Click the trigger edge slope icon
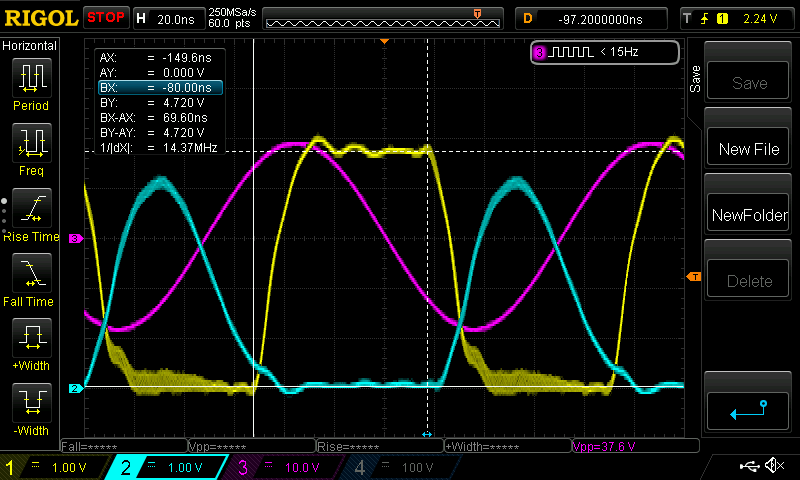 705,19
